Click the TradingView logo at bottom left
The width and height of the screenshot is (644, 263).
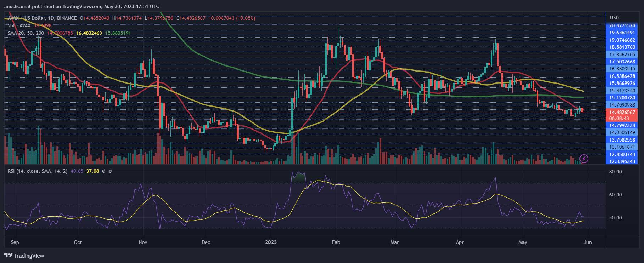coord(24,256)
